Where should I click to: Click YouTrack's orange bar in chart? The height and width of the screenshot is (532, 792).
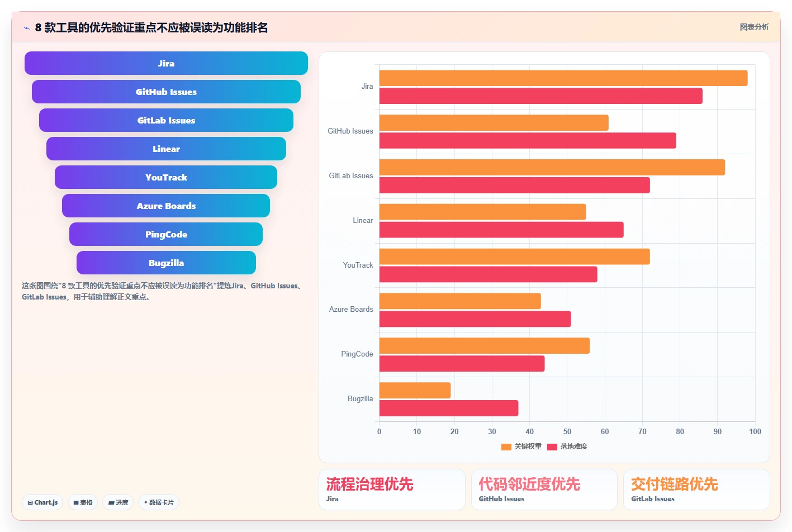(515, 256)
